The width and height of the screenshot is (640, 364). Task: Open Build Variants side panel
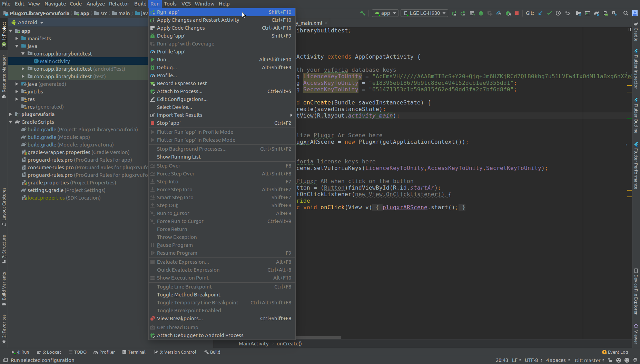(x=4, y=289)
